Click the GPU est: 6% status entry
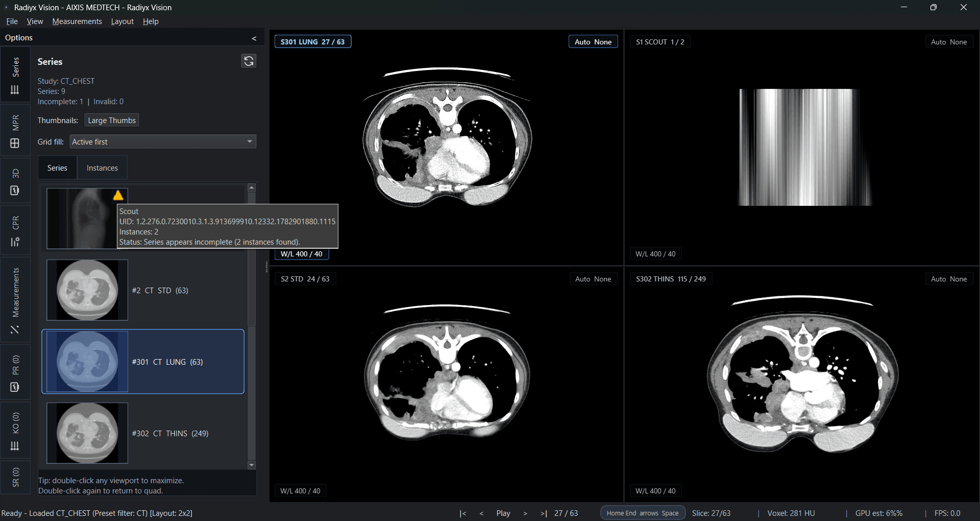 coord(879,513)
